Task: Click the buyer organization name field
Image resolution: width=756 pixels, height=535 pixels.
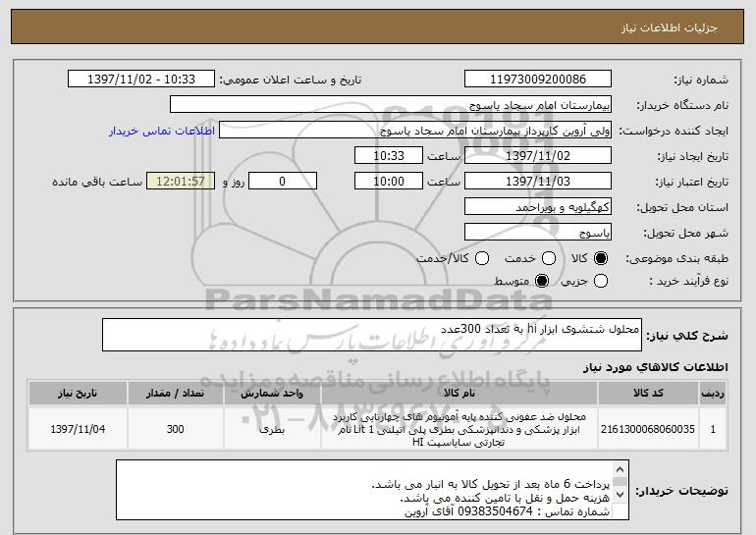Action: coord(391,105)
